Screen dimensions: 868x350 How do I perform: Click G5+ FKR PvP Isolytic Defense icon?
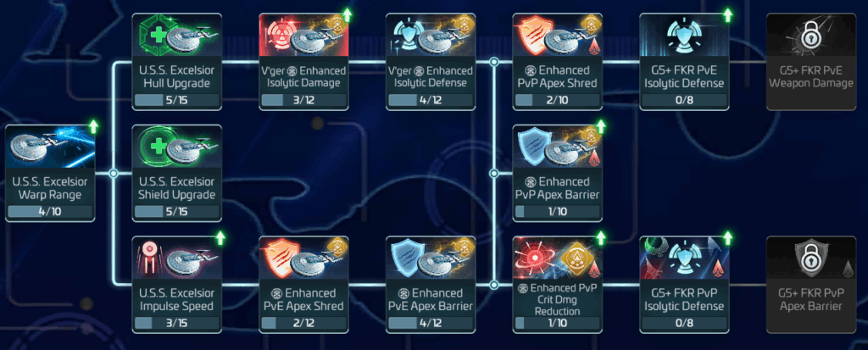click(684, 258)
